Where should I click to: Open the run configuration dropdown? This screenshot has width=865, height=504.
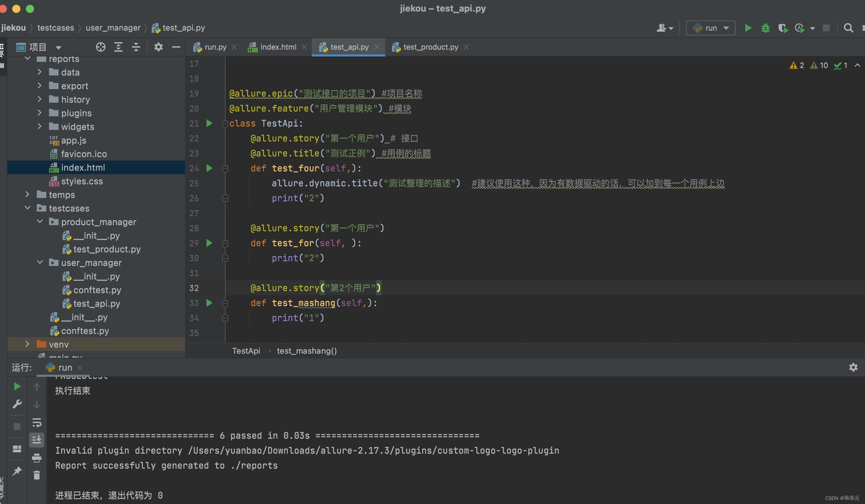coord(711,28)
